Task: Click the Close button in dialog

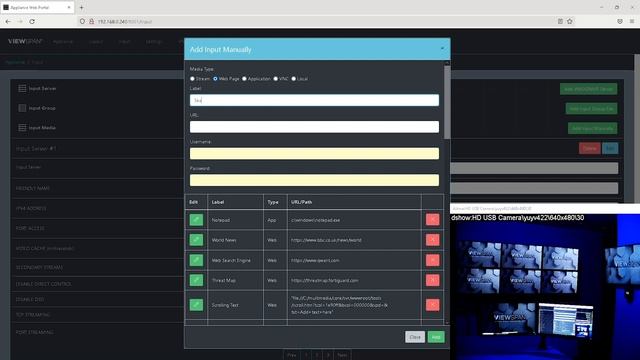Action: tap(415, 337)
